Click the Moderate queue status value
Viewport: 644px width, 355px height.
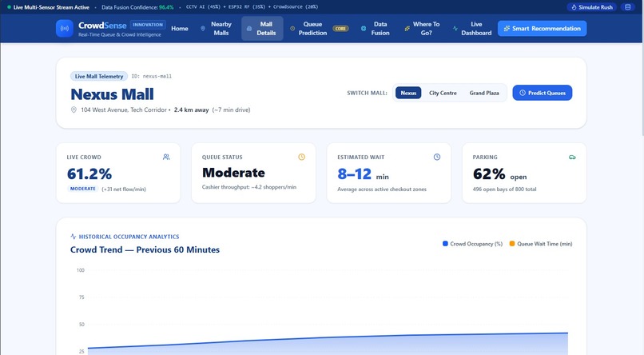pyautogui.click(x=233, y=173)
